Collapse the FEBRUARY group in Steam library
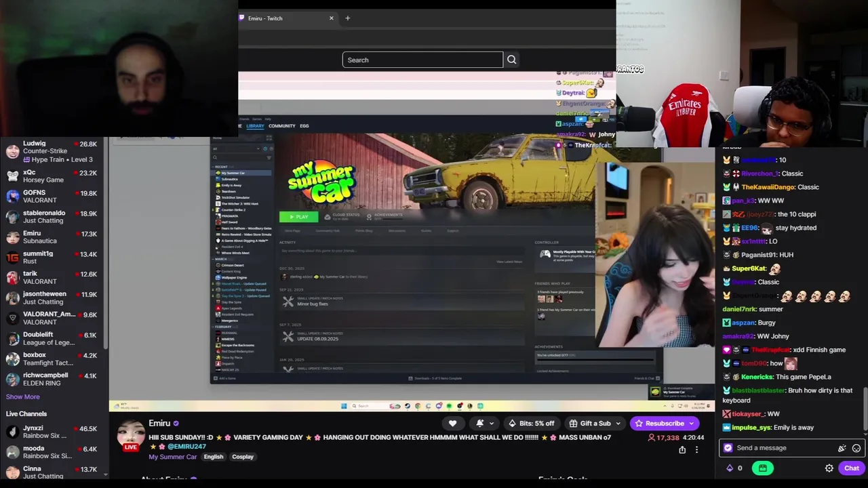868x488 pixels. coord(223,327)
